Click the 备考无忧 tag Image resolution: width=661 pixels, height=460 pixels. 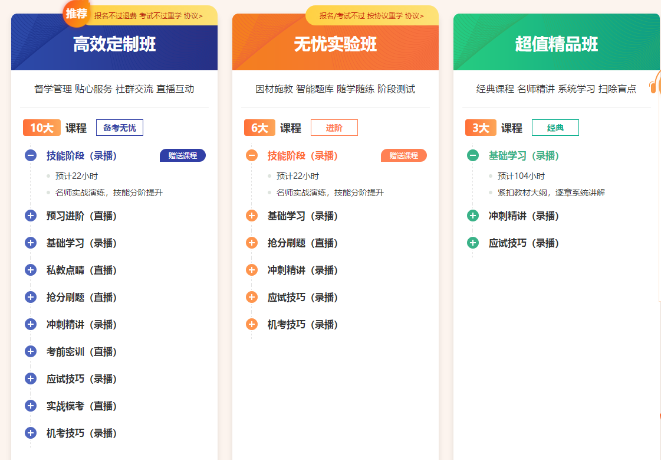(119, 128)
